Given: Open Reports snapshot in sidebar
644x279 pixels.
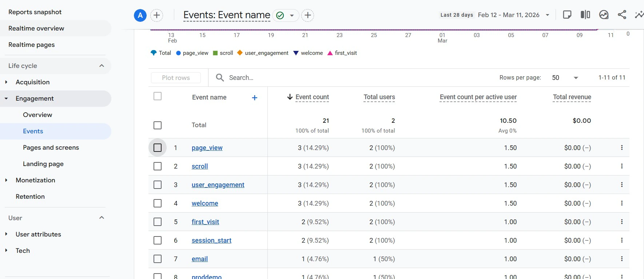Looking at the screenshot, I should point(35,12).
